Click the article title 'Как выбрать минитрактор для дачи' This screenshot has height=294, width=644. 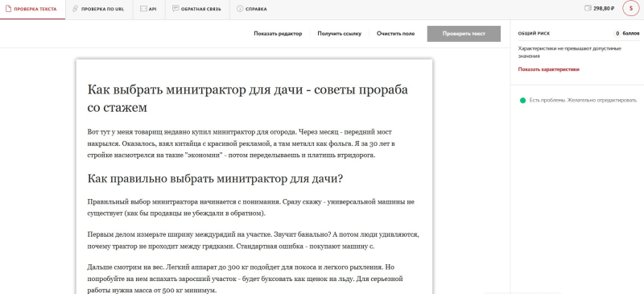click(x=248, y=98)
